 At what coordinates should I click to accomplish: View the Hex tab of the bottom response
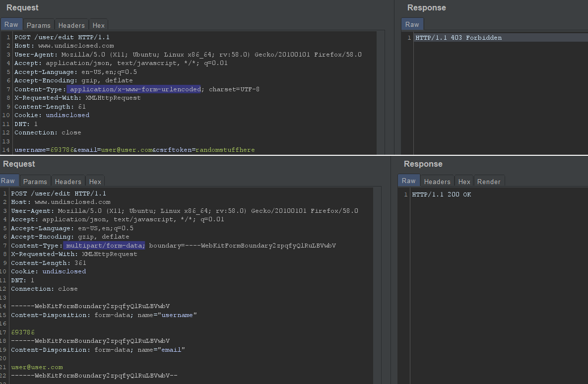pyautogui.click(x=464, y=181)
